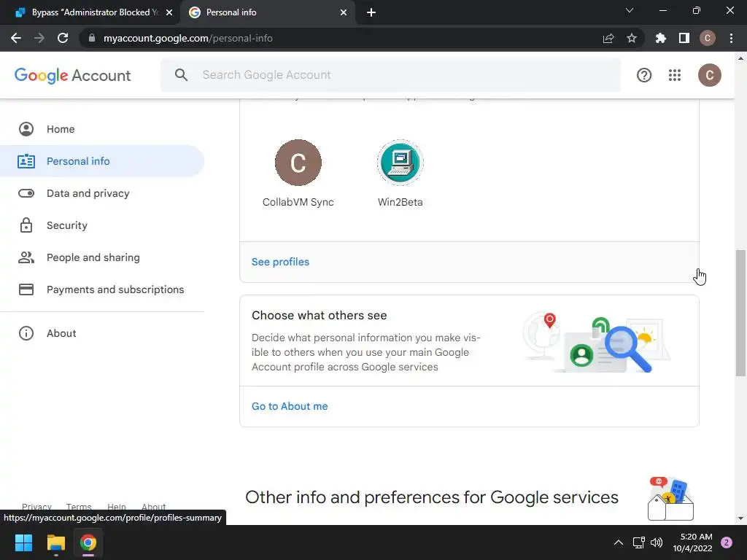The height and width of the screenshot is (560, 747).
Task: Open Data and privacy in the sidebar
Action: click(x=88, y=193)
